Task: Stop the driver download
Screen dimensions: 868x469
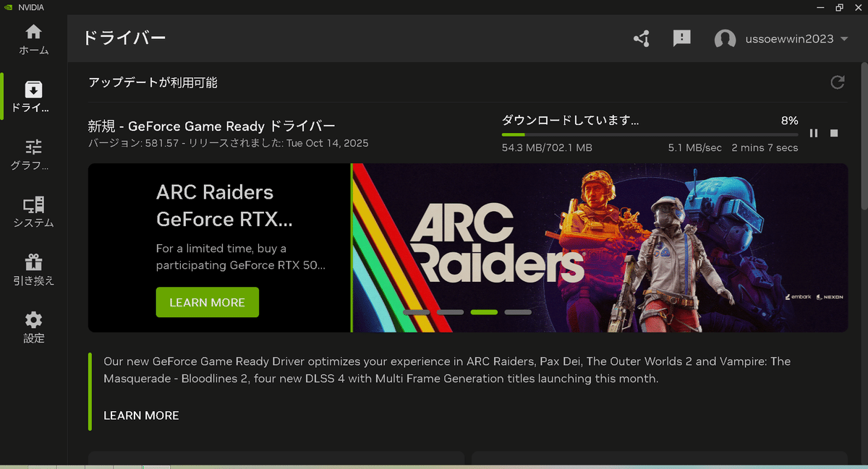Action: [834, 133]
